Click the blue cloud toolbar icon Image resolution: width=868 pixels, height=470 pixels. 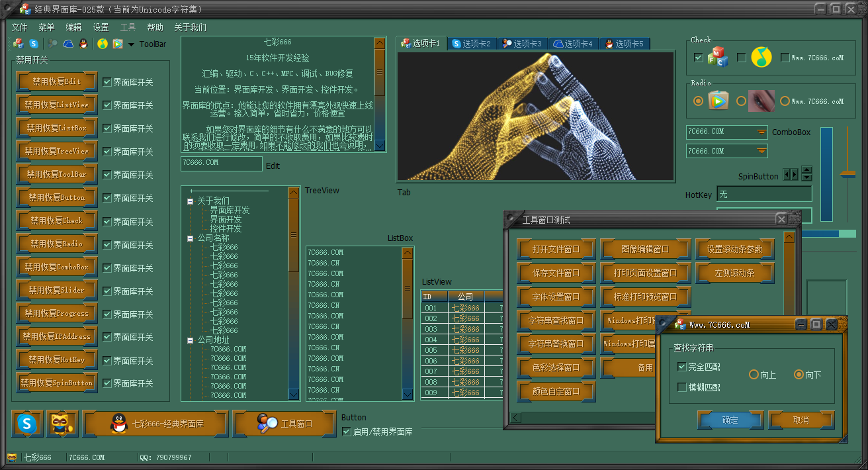[x=68, y=44]
